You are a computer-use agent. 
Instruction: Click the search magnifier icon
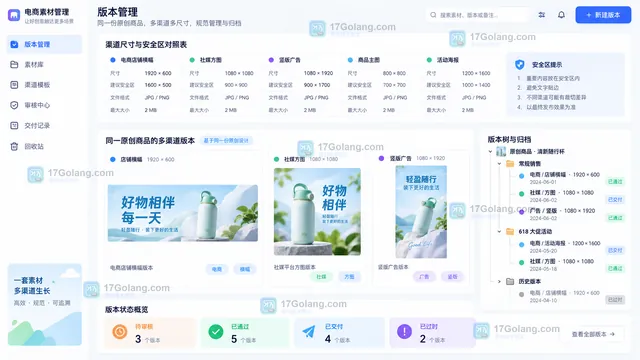click(x=433, y=15)
